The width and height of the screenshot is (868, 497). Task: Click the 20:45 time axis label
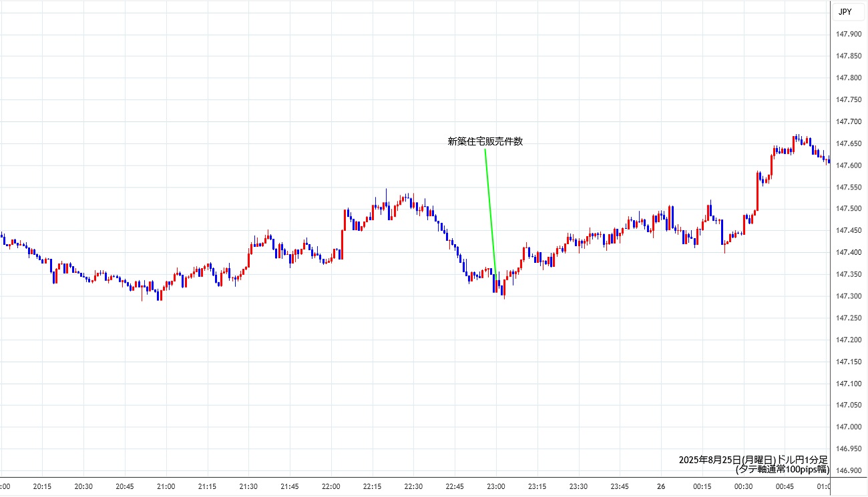pos(124,487)
